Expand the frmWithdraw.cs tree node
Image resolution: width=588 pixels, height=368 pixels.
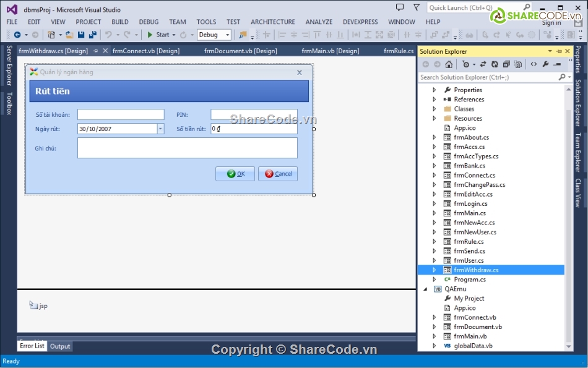434,270
